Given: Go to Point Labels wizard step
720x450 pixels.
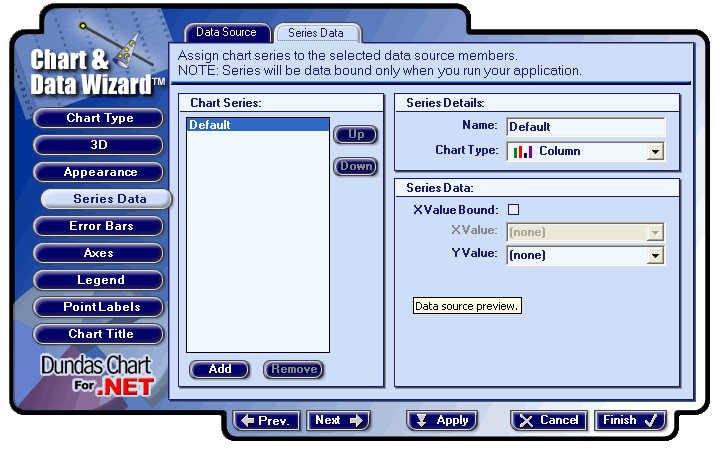Looking at the screenshot, I should [x=99, y=307].
